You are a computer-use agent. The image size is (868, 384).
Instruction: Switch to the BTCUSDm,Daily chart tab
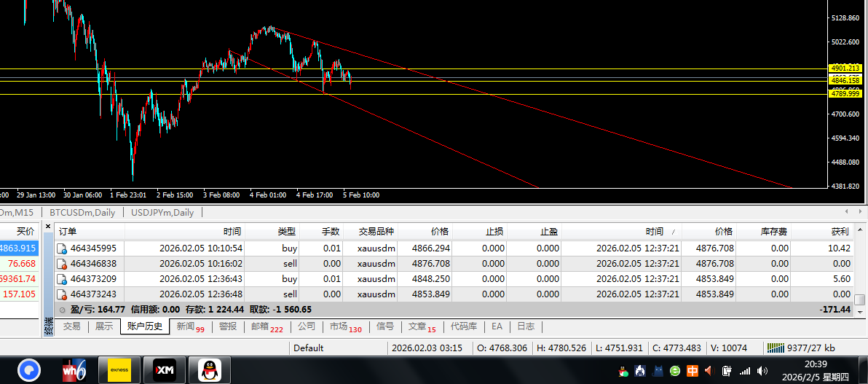click(81, 213)
